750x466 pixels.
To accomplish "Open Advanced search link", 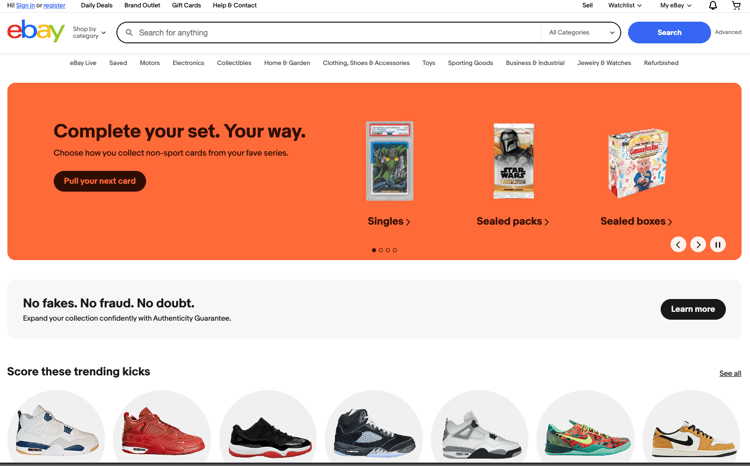I will [x=728, y=32].
